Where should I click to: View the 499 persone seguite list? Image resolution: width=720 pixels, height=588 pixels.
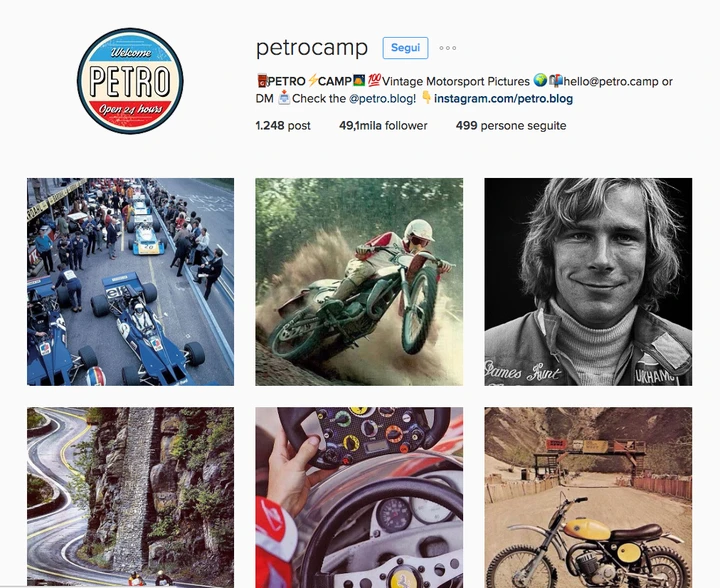coord(511,126)
